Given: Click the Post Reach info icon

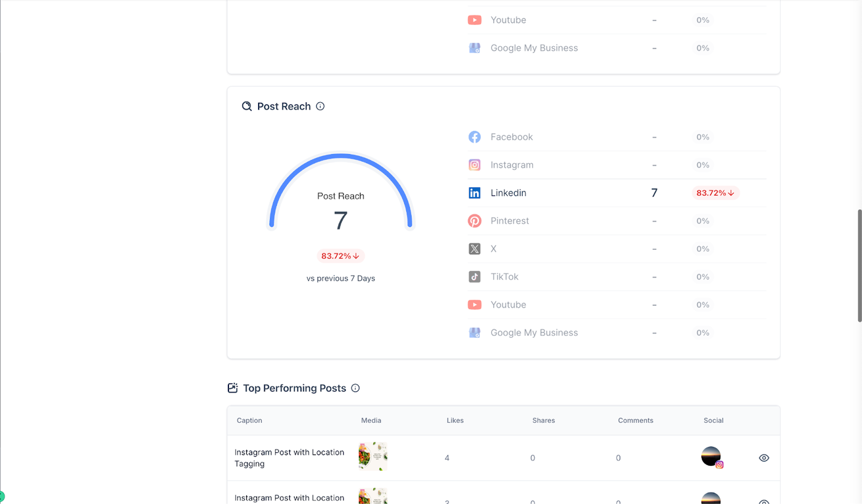Looking at the screenshot, I should [x=320, y=106].
